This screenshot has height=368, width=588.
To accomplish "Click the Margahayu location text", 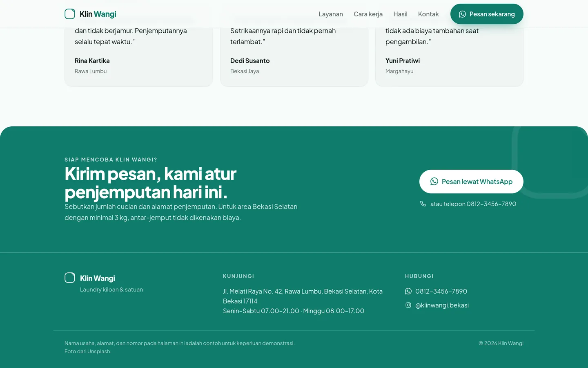I will 399,71.
